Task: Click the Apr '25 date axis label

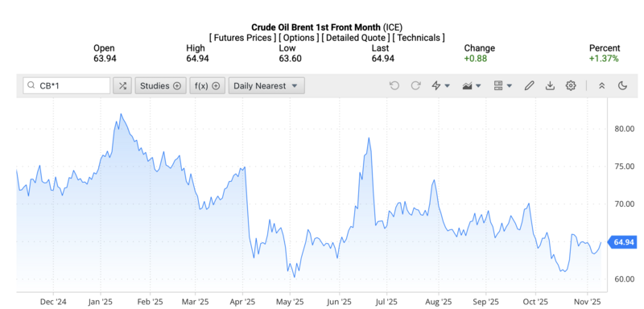Action: [243, 302]
